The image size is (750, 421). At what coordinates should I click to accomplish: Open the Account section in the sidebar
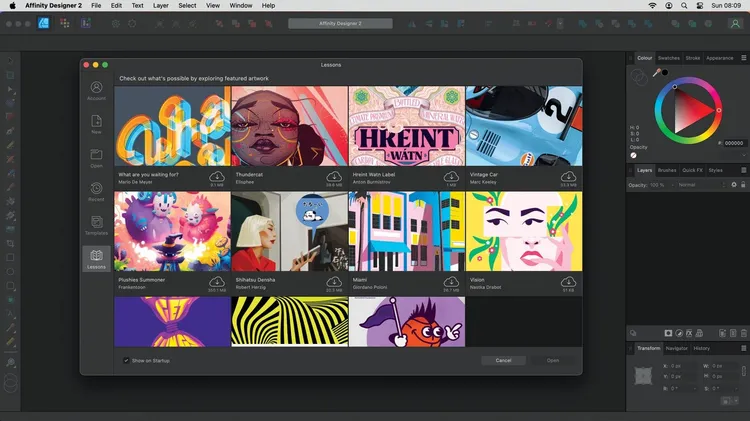tap(96, 90)
